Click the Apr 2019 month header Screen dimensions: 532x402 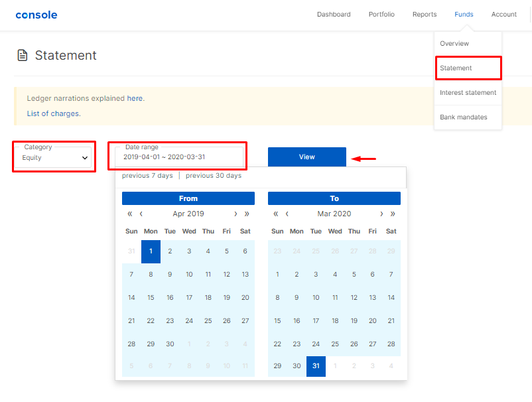point(188,214)
